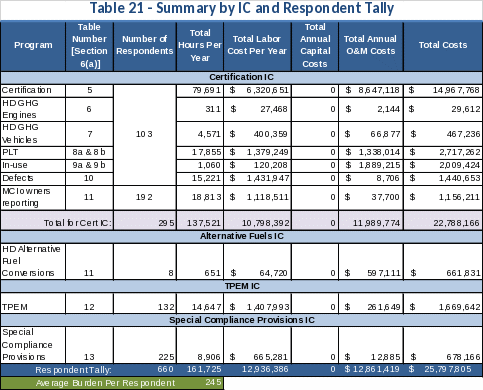483x390 pixels.
Task: Click the 'Respondent Tally:' label
Action: (73, 370)
